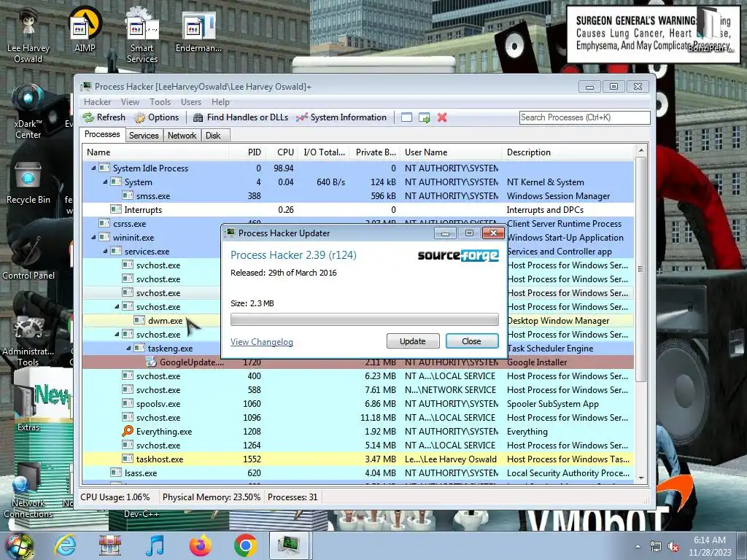Open the AIMP desktop shortcut
Image resolution: width=747 pixels, height=560 pixels.
point(85,29)
